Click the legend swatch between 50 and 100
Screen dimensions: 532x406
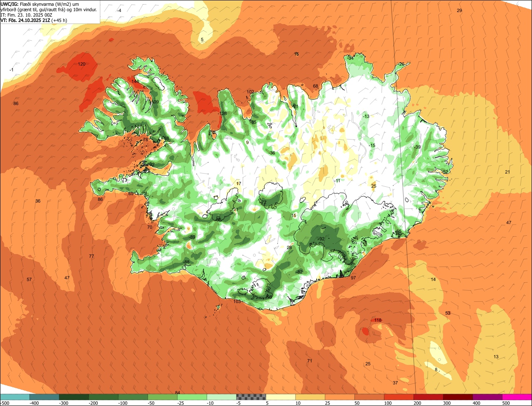pos(369,397)
